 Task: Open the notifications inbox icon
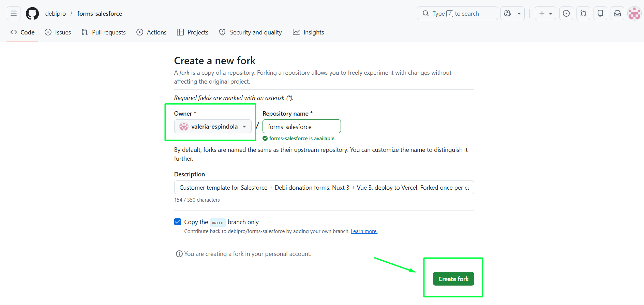pos(617,13)
